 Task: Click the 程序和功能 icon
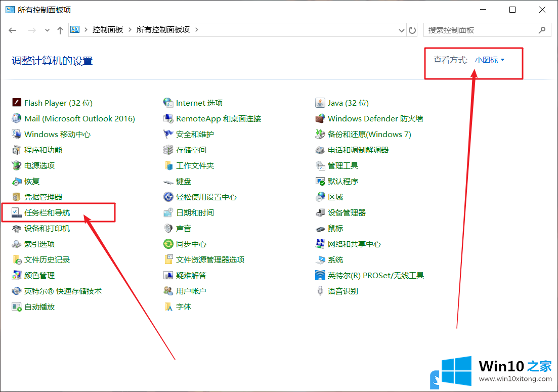click(x=16, y=150)
